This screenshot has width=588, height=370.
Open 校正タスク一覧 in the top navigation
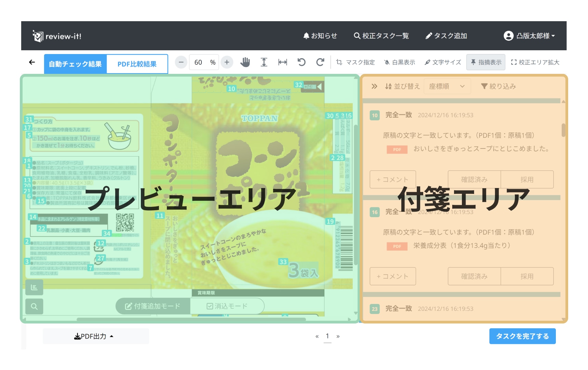point(381,36)
